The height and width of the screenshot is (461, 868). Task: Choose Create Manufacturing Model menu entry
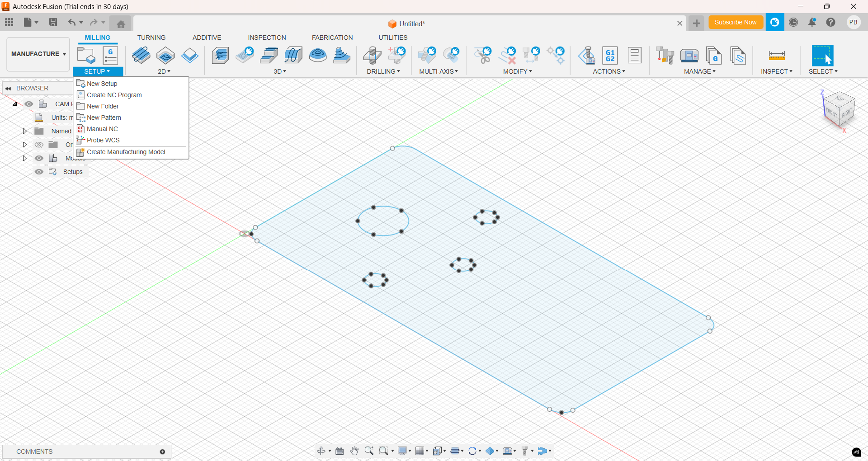(x=131, y=152)
